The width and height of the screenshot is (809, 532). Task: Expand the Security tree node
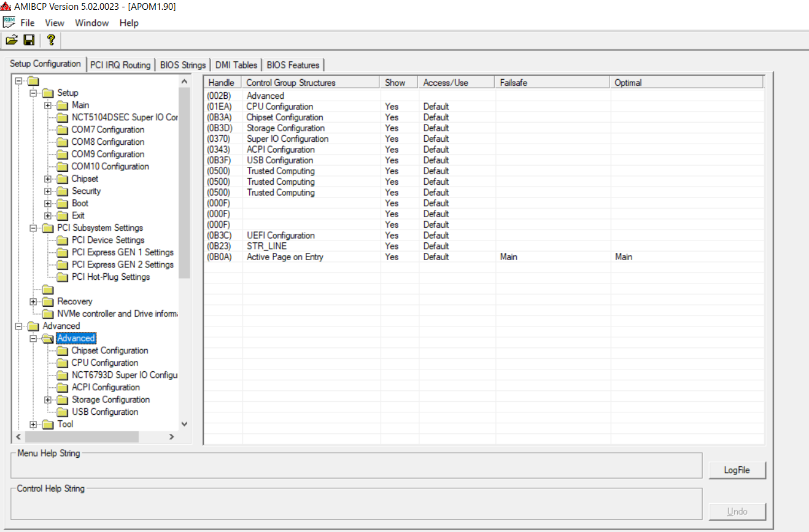pos(48,191)
